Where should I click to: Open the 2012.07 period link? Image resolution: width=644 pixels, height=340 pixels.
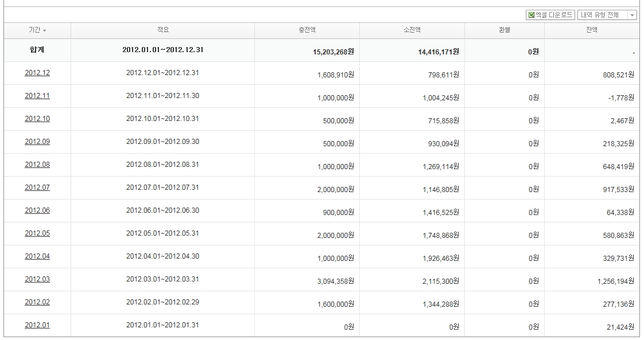tap(37, 187)
